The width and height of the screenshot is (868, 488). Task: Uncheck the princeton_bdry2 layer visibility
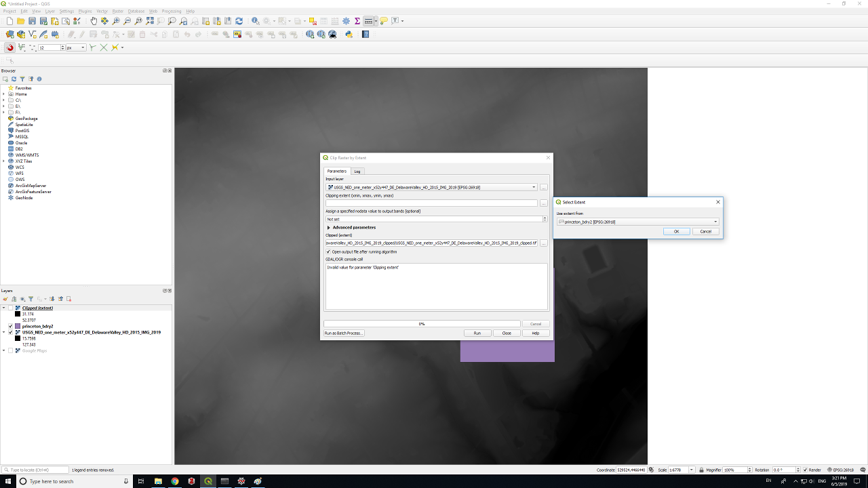point(11,326)
